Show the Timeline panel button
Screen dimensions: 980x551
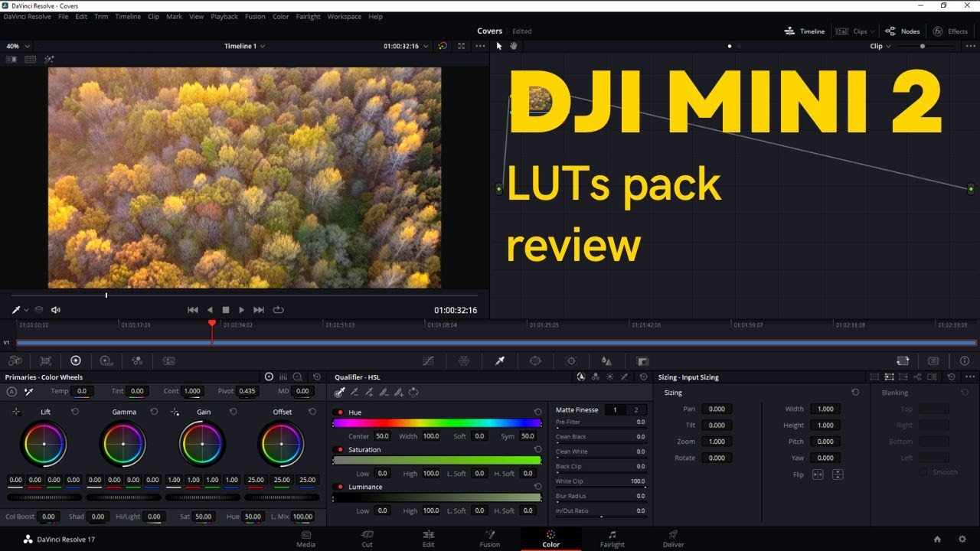805,31
